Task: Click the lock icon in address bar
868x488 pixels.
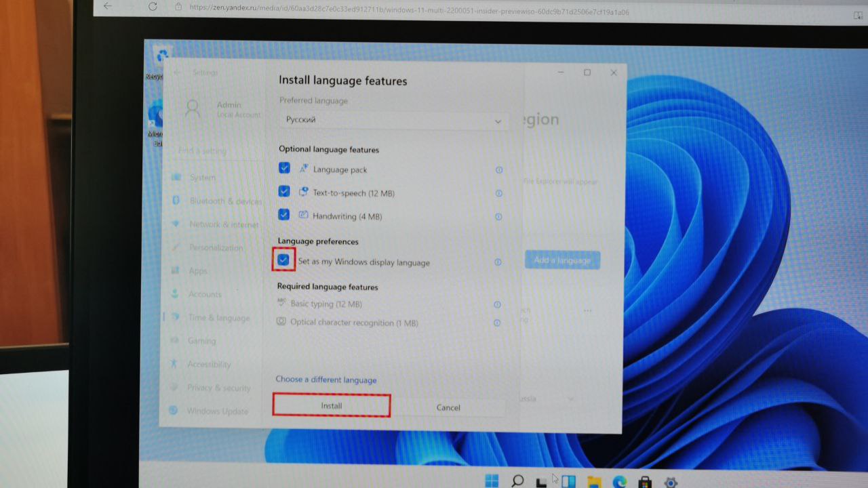Action: [x=178, y=7]
